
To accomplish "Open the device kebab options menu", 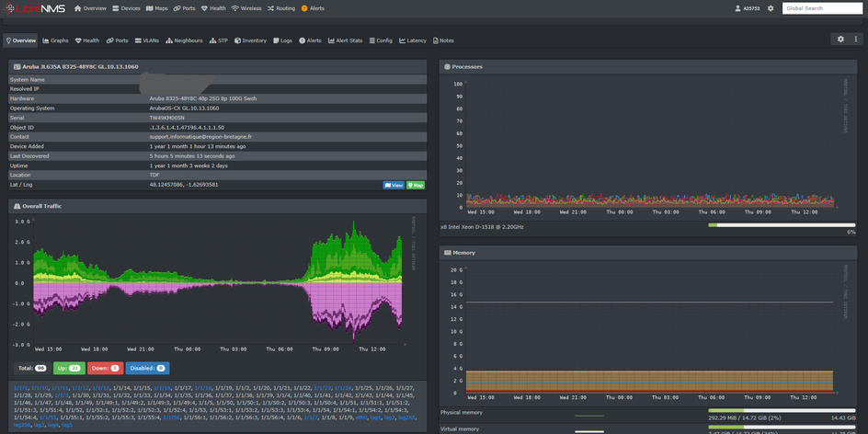I will click(x=856, y=40).
